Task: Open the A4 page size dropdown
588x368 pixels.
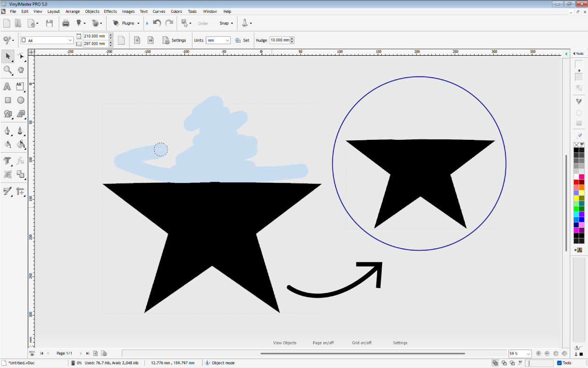Action: click(x=71, y=40)
